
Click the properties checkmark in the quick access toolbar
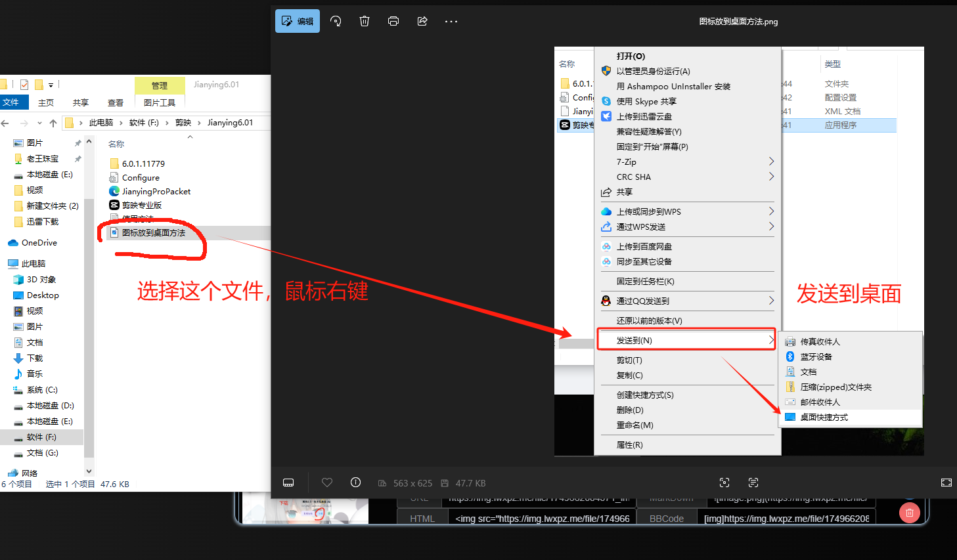tap(24, 85)
